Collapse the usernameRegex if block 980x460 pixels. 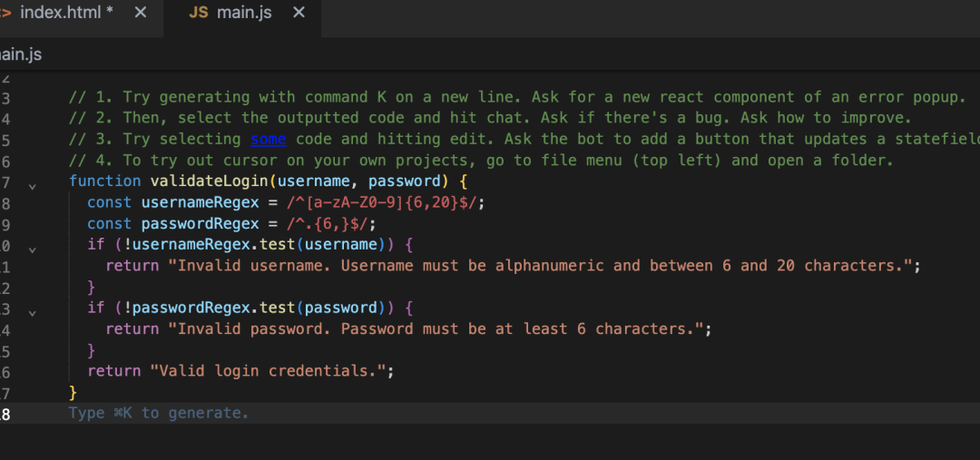click(33, 249)
